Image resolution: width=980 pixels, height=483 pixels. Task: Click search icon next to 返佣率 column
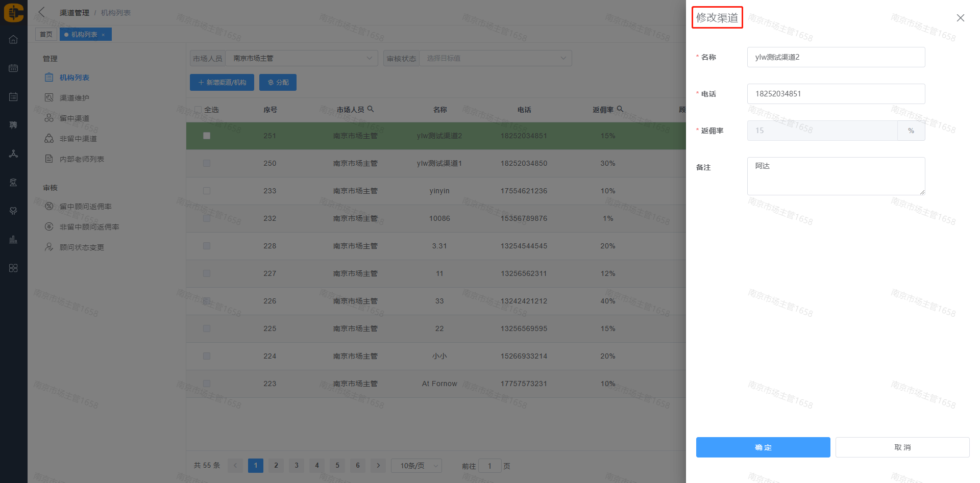tap(620, 109)
